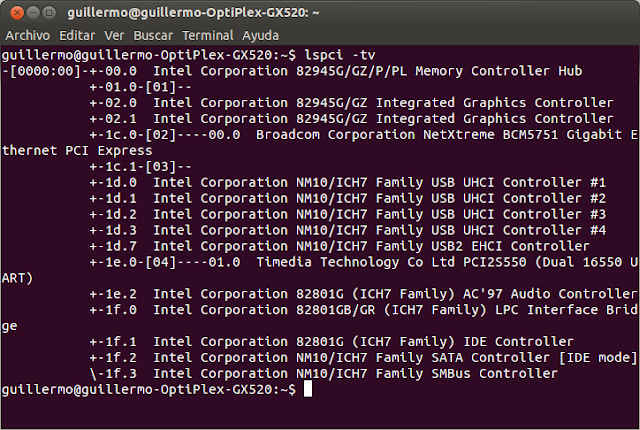Click the cursor block at bottom prompt

[x=308, y=389]
